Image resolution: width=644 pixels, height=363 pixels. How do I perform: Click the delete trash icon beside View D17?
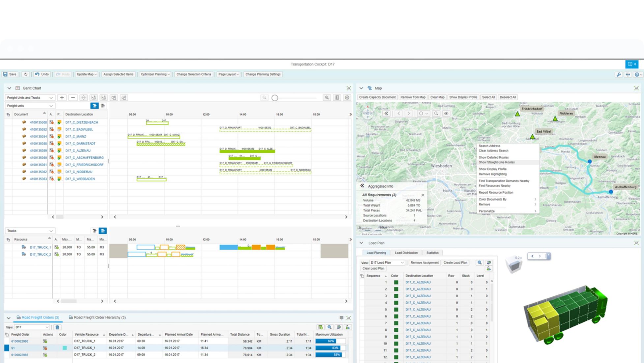tap(57, 327)
